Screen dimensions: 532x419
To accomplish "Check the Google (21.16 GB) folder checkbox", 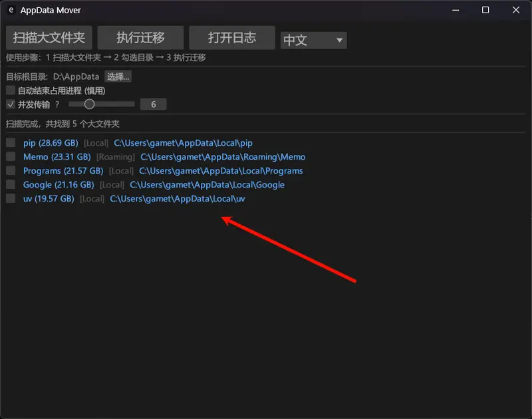I will point(10,184).
